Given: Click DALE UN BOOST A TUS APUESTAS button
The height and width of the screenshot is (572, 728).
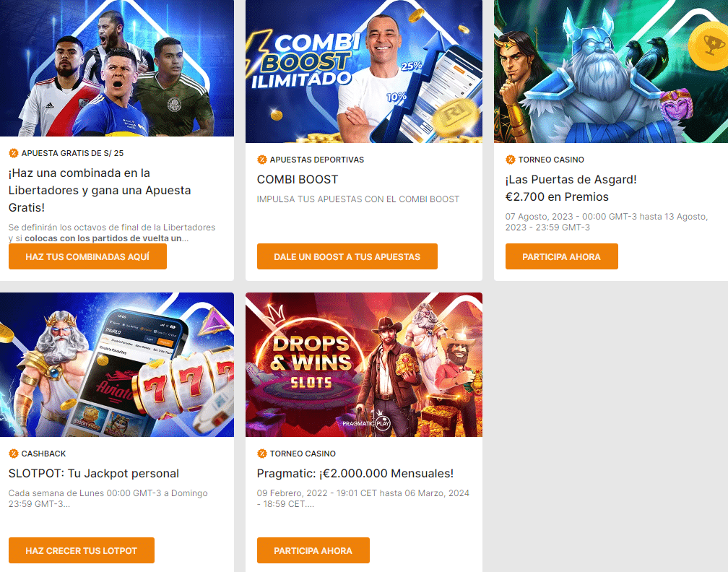Looking at the screenshot, I should coord(347,256).
